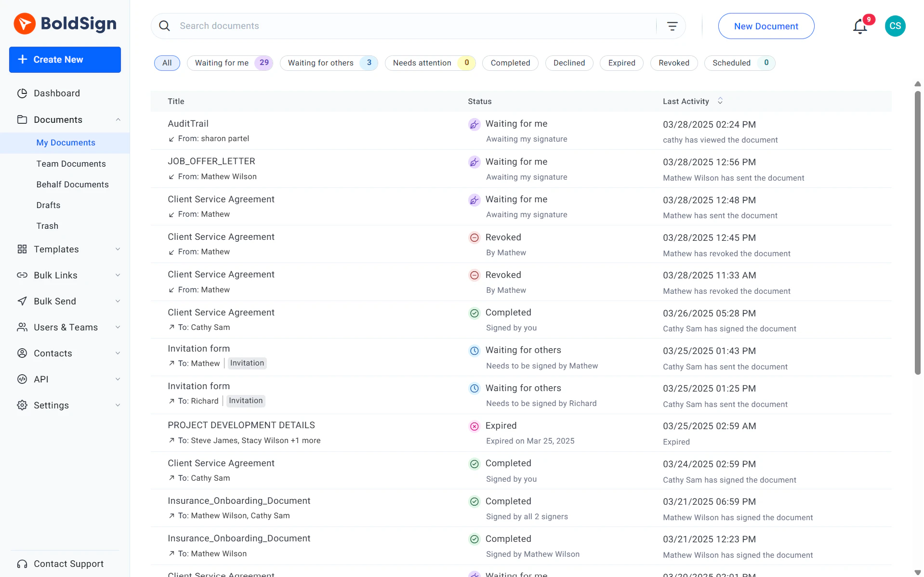Open Team Documents in sidebar

click(x=71, y=164)
